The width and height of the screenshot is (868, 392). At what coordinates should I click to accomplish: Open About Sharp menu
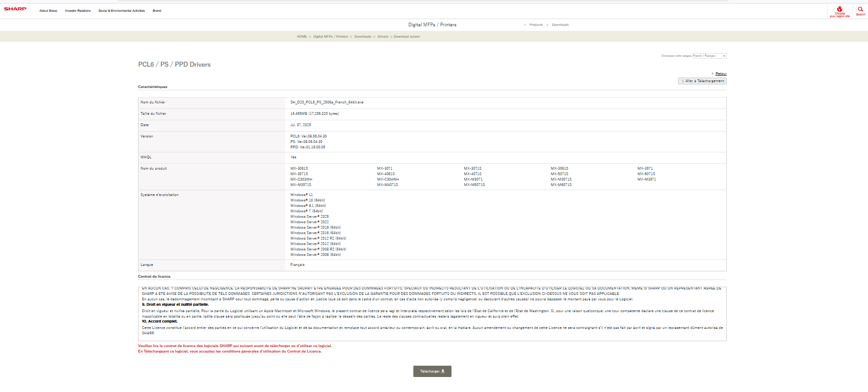[x=48, y=11]
